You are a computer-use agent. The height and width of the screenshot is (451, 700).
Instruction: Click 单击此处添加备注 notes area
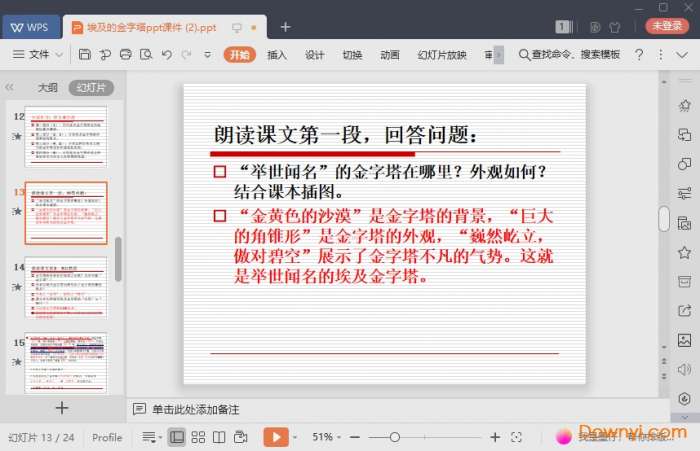(196, 409)
